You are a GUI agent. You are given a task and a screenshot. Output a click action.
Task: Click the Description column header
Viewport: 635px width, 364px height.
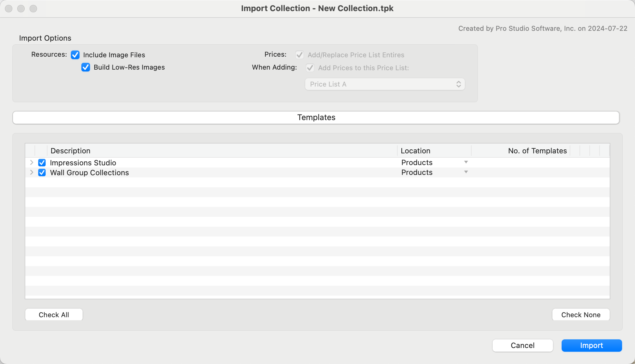point(70,151)
